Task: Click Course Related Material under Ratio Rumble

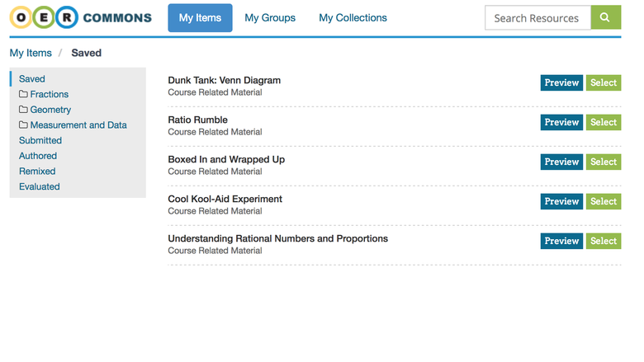Action: click(215, 132)
